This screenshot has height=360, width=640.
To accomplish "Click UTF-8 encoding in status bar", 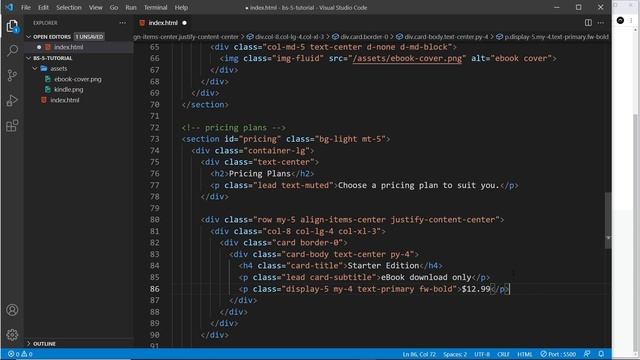I will tap(482, 354).
